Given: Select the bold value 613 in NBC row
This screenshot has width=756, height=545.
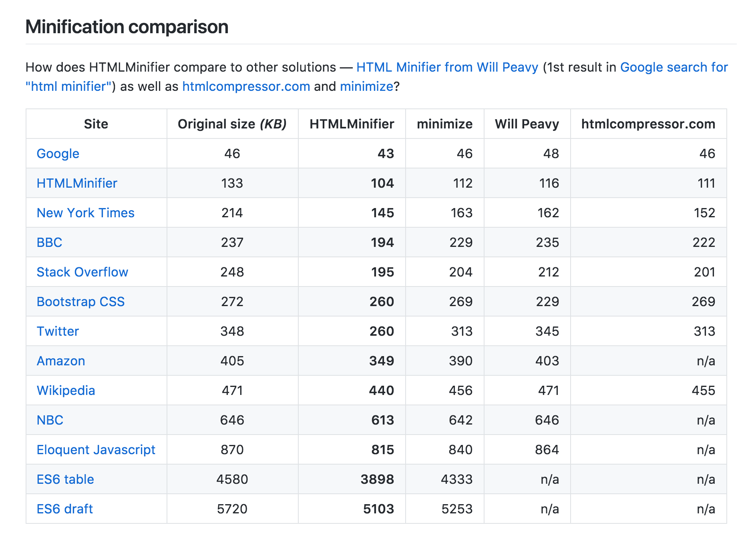Looking at the screenshot, I should (383, 420).
